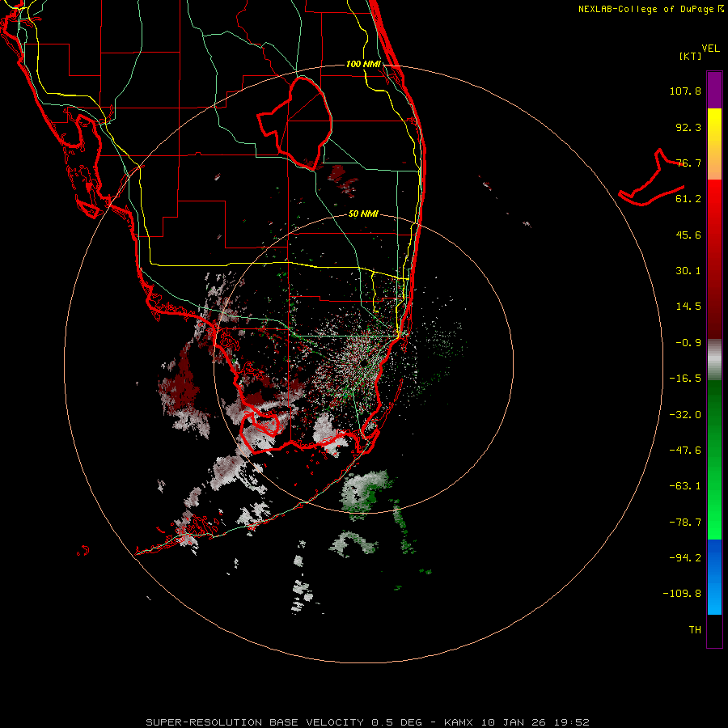
Task: Click the TH threshold label
Action: pyautogui.click(x=695, y=630)
